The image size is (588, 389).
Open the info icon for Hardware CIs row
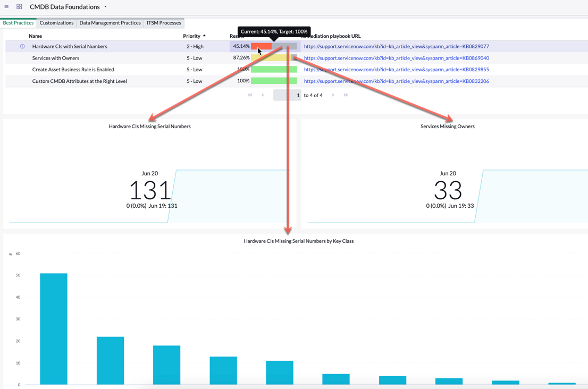point(22,46)
